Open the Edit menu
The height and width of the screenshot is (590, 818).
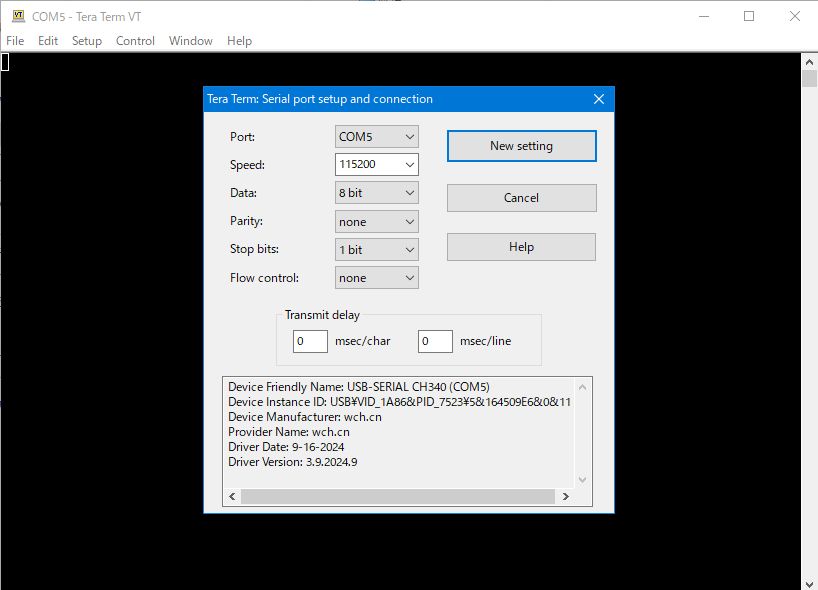pos(48,41)
